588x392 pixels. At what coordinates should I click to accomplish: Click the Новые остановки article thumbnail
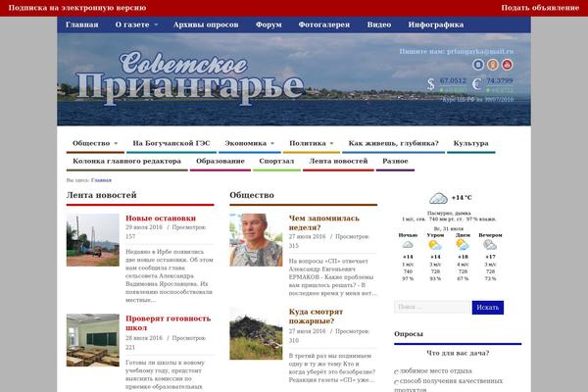coord(93,240)
